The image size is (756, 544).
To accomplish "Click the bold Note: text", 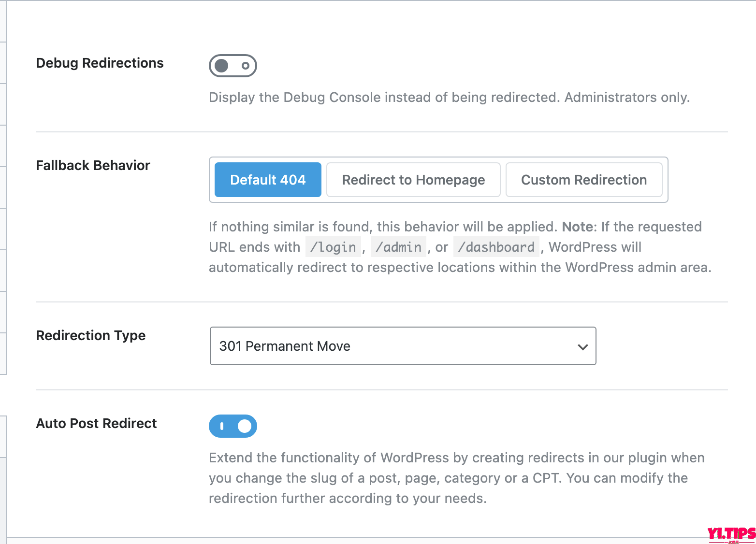I will 579,227.
